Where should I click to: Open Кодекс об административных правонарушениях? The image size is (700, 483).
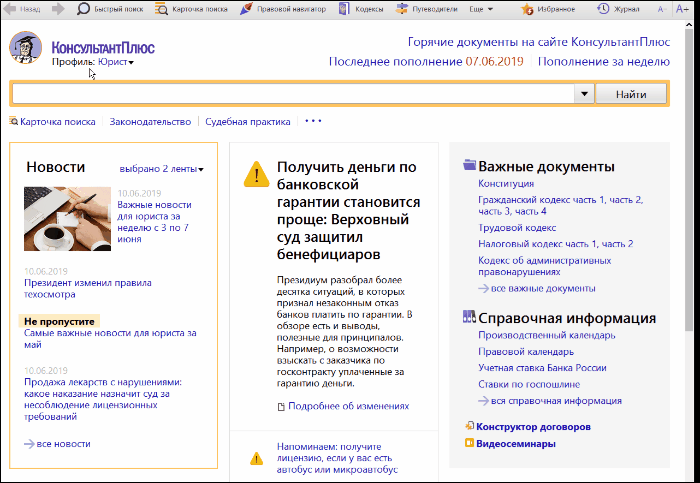click(545, 266)
